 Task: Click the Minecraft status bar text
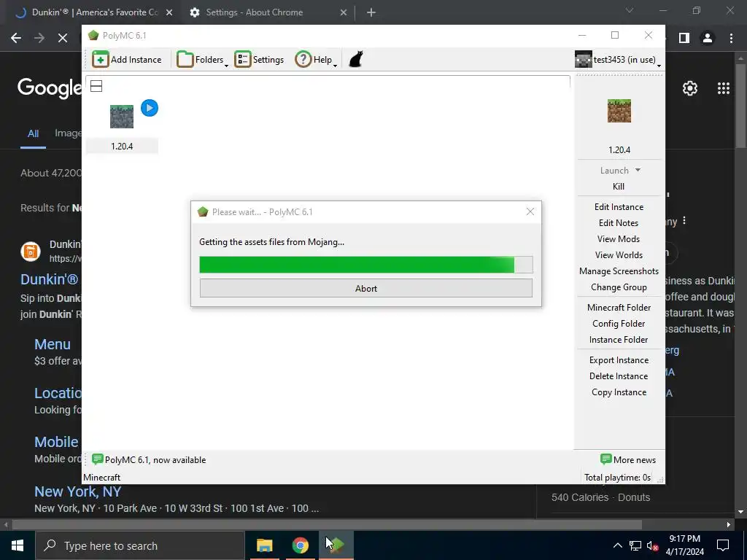point(102,477)
